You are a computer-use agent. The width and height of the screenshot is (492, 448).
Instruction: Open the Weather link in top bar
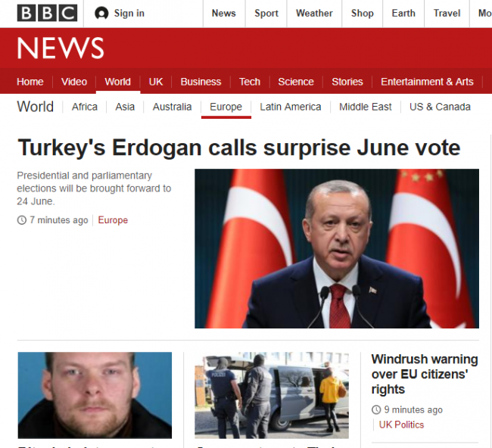click(x=314, y=13)
